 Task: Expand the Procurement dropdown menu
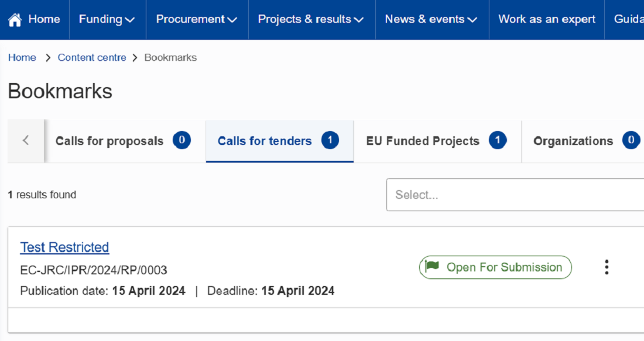(x=197, y=19)
